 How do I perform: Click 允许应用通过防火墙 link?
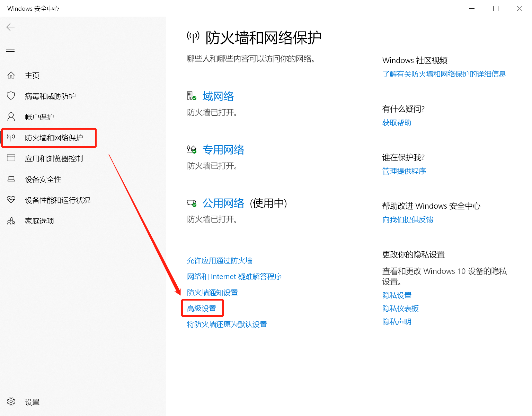pos(220,261)
